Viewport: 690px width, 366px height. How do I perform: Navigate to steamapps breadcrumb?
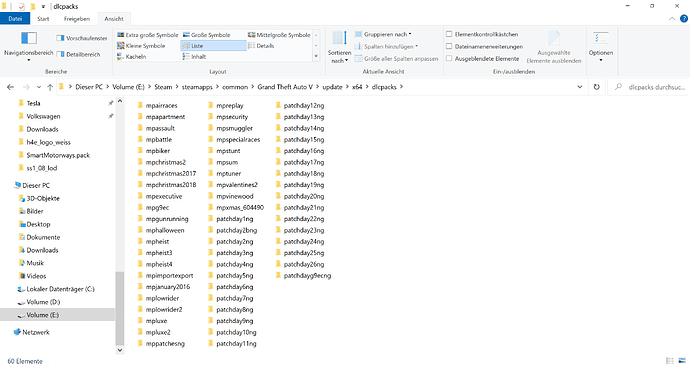197,87
